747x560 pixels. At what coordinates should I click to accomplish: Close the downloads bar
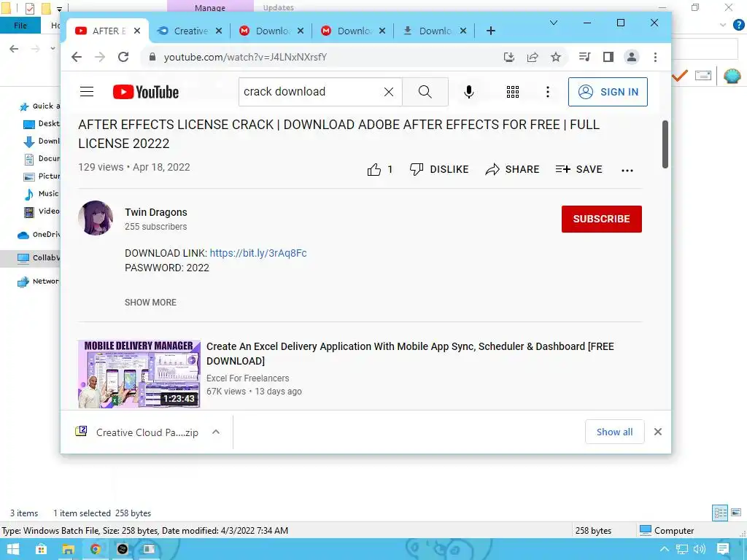pyautogui.click(x=658, y=432)
